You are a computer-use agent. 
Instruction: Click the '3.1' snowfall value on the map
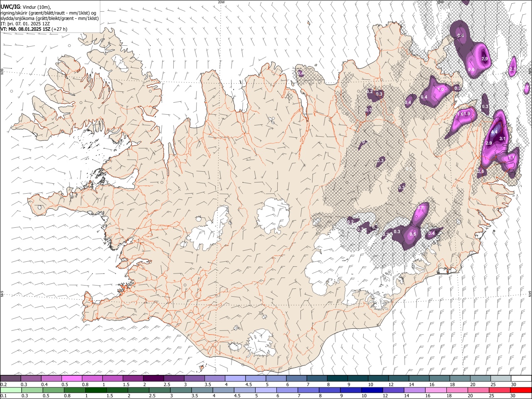502,139
